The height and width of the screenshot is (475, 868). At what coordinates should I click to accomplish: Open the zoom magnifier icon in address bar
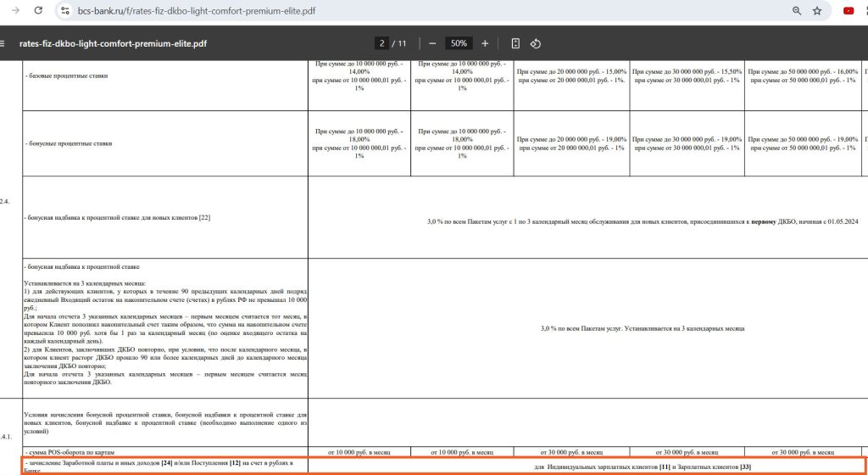(x=797, y=10)
